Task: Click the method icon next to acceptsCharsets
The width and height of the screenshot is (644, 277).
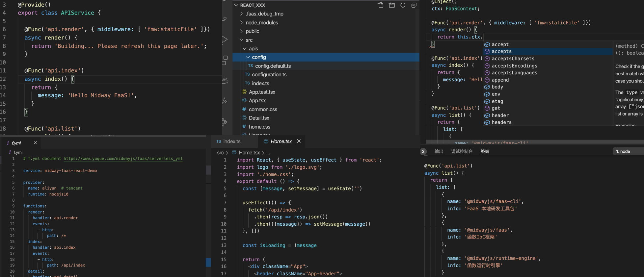Action: coord(487,59)
